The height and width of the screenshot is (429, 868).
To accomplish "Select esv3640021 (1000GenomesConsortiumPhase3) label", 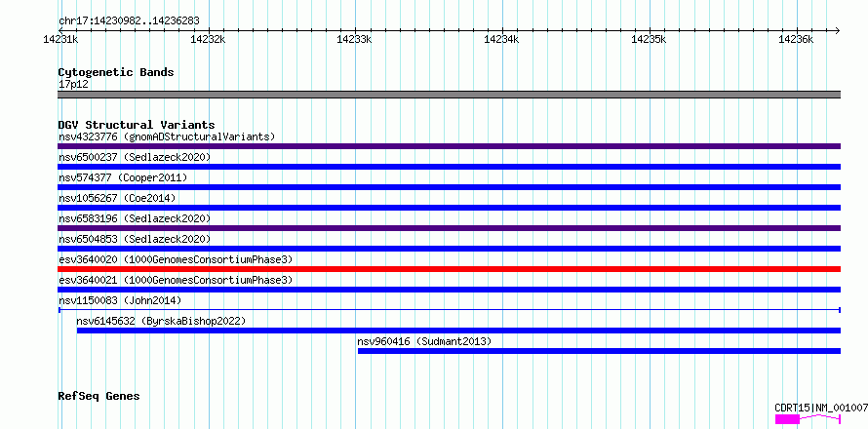I will point(176,280).
